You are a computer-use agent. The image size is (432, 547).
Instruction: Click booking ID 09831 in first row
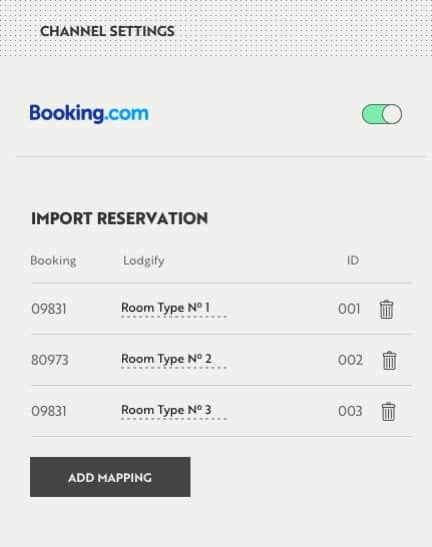49,309
